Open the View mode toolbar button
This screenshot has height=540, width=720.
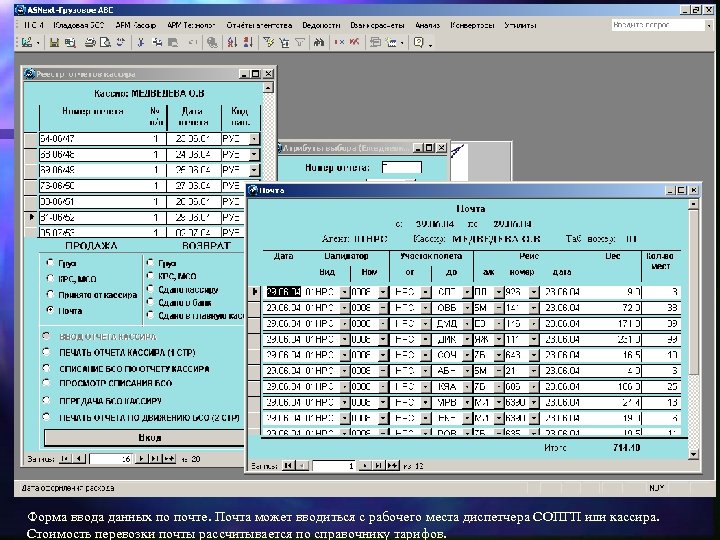[27, 43]
